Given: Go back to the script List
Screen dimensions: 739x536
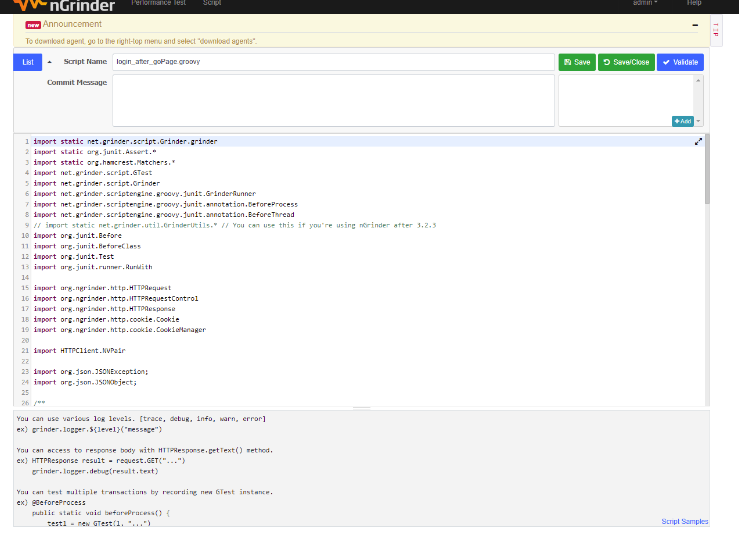Looking at the screenshot, I should [x=28, y=62].
